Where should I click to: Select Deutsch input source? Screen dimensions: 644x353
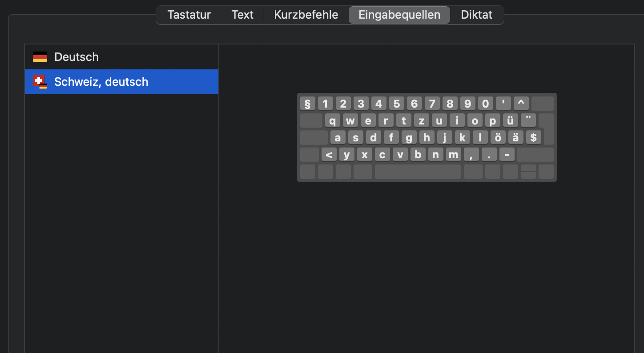(x=76, y=57)
